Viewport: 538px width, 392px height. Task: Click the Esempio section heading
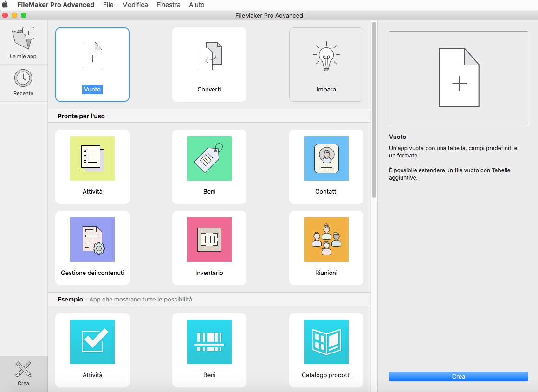point(71,299)
